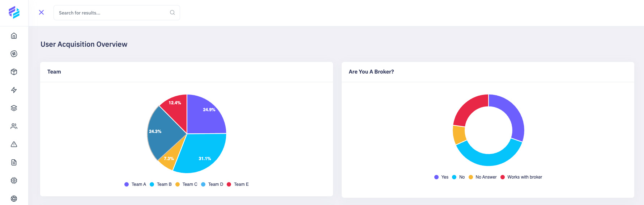This screenshot has width=644, height=205.
Task: Open the users sidebar icon
Action: tap(14, 126)
